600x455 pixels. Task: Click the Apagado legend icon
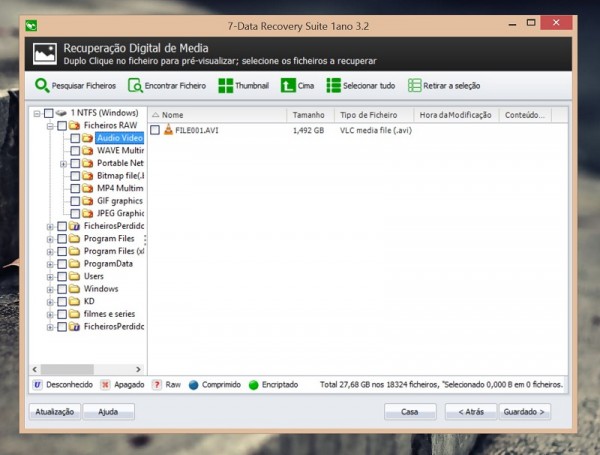tap(105, 385)
